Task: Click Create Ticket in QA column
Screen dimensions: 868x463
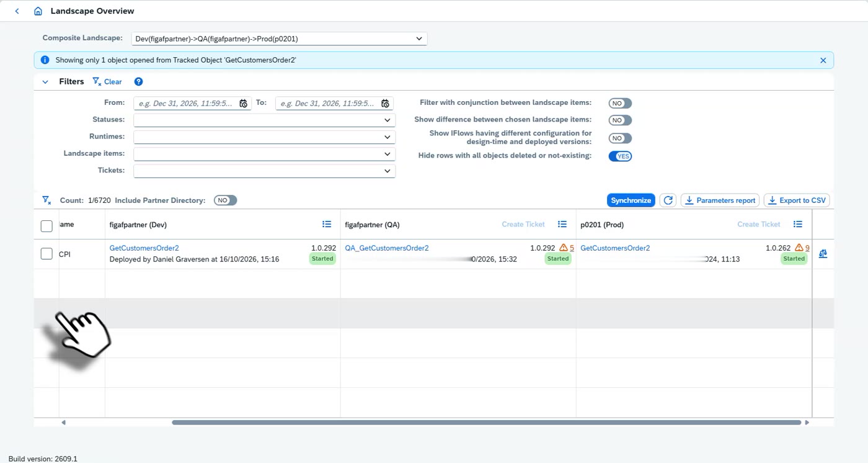Action: (x=523, y=224)
